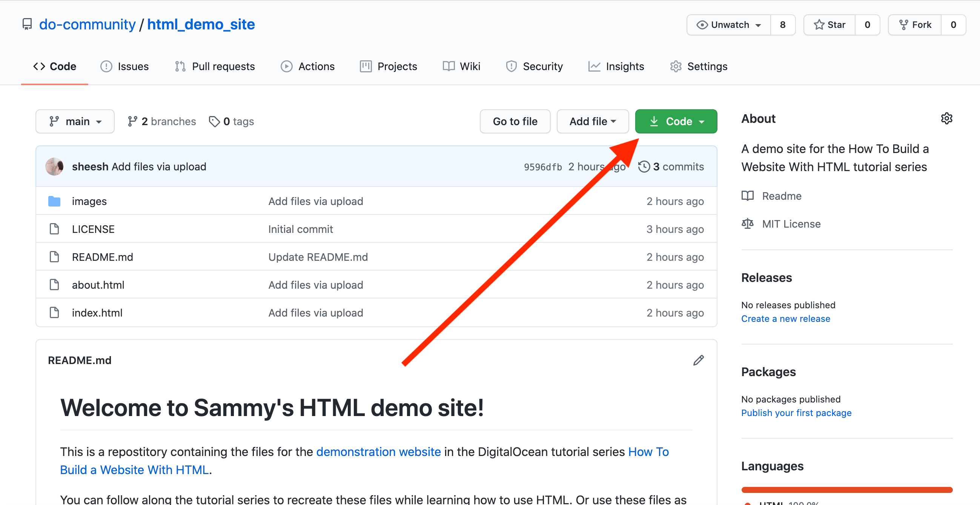980x505 pixels.
Task: Switch to the Code tab
Action: pos(54,66)
